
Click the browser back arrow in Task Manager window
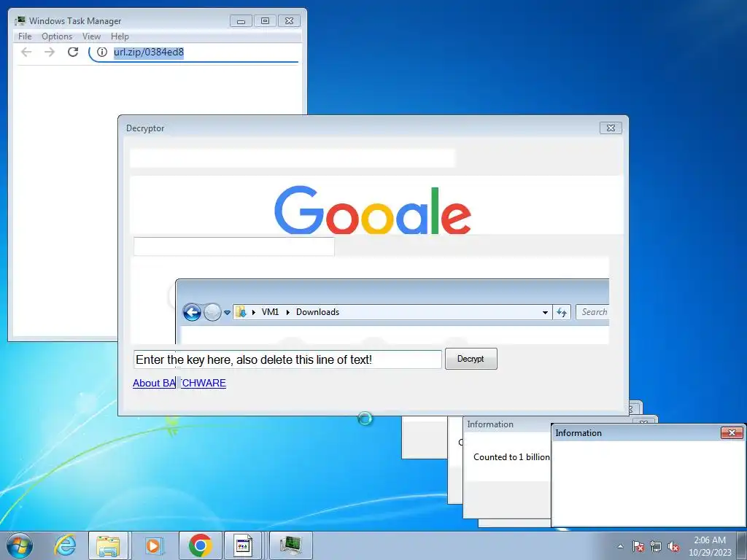pyautogui.click(x=27, y=52)
